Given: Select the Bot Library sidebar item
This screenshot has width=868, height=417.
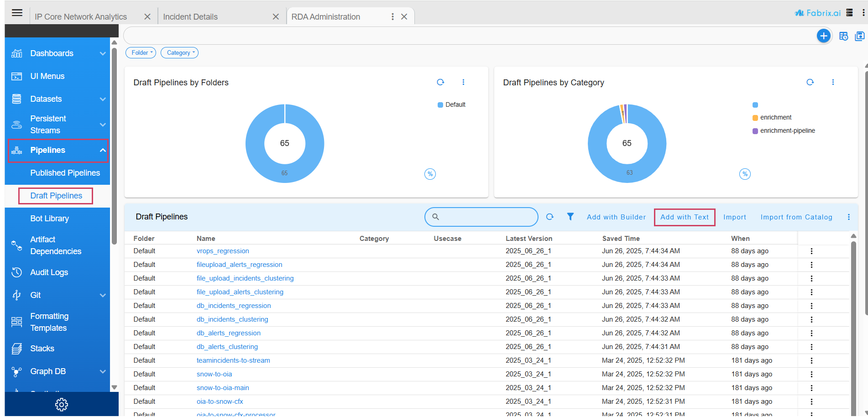Looking at the screenshot, I should (50, 218).
